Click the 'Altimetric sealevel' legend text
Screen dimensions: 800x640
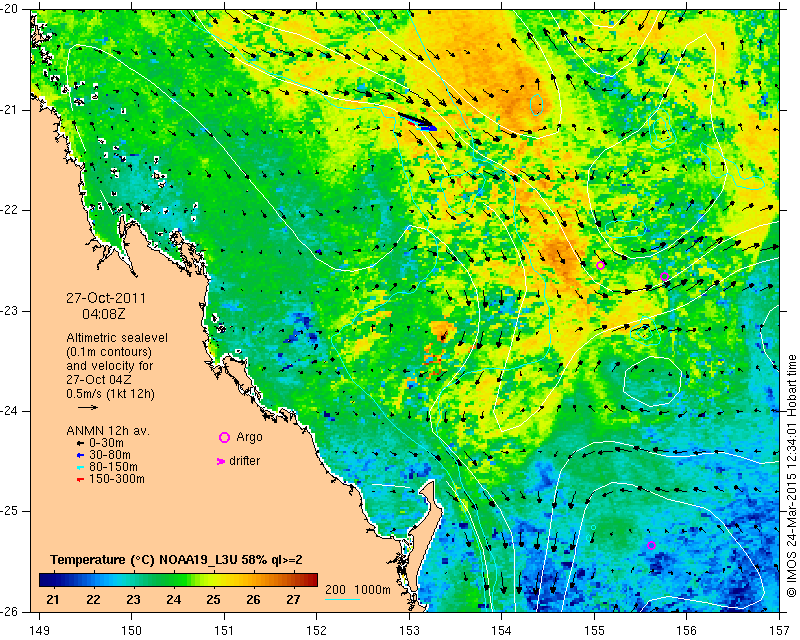click(x=117, y=338)
